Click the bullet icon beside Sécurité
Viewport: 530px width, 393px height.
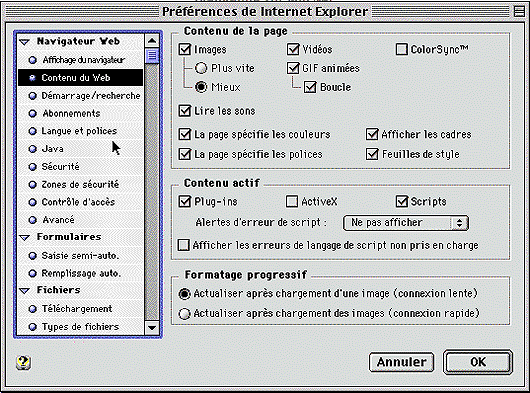[x=32, y=167]
